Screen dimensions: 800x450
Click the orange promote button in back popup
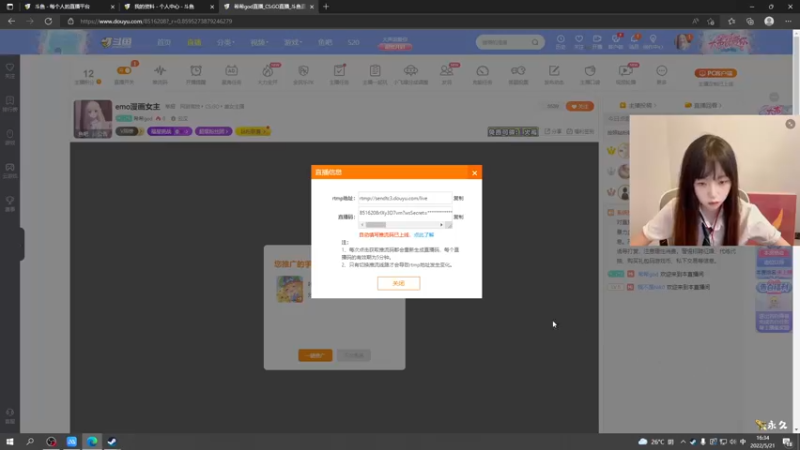315,355
